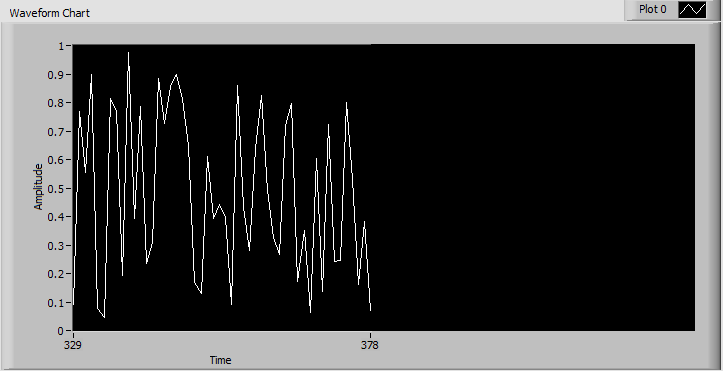Click the 0.7 amplitude tick label
The height and width of the screenshot is (371, 723).
(x=57, y=132)
